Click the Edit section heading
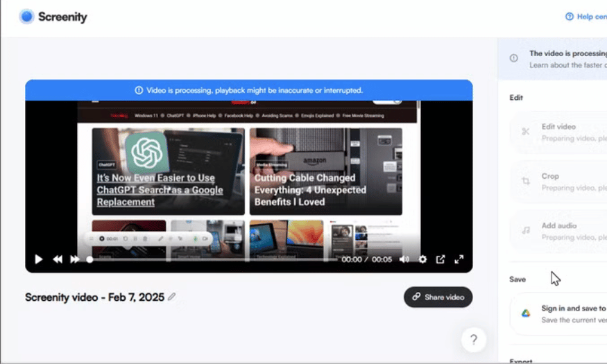The width and height of the screenshot is (607, 364). point(516,98)
